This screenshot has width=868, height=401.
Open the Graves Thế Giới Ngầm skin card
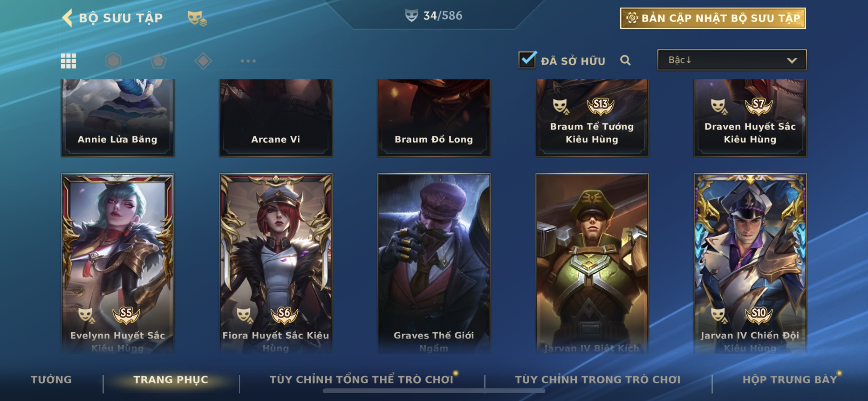[434, 263]
